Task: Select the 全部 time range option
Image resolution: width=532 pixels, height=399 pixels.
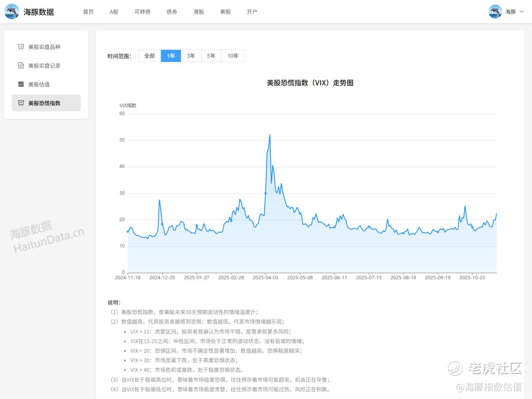Action: pos(150,56)
